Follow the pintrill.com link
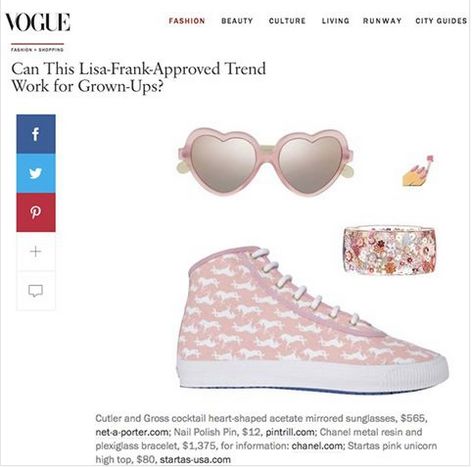Image resolution: width=472 pixels, height=467 pixels. (x=290, y=432)
